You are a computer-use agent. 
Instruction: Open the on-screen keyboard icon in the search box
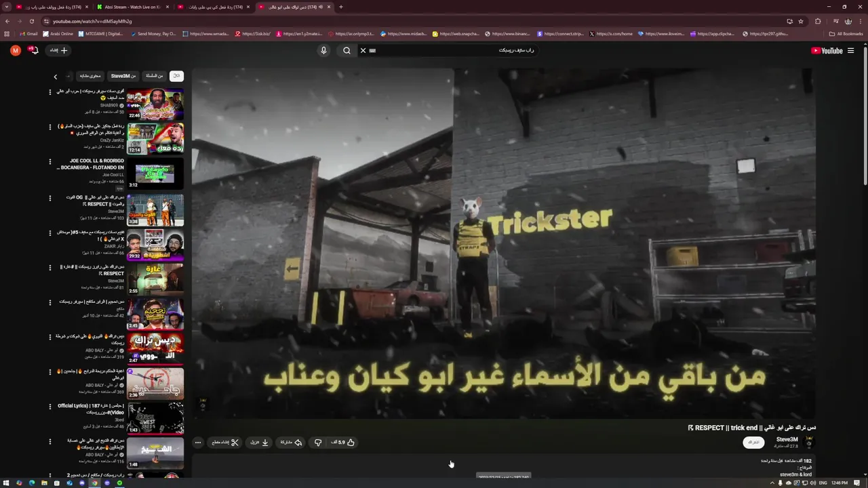[x=372, y=50]
